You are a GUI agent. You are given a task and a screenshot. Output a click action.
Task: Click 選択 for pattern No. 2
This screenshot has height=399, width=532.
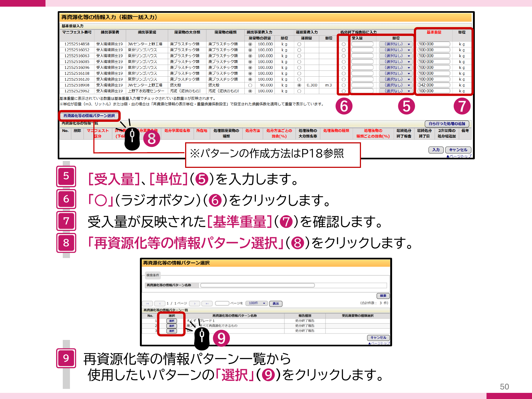click(172, 326)
